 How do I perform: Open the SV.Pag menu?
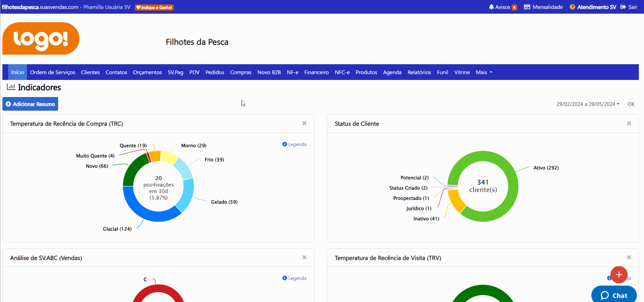(x=175, y=72)
